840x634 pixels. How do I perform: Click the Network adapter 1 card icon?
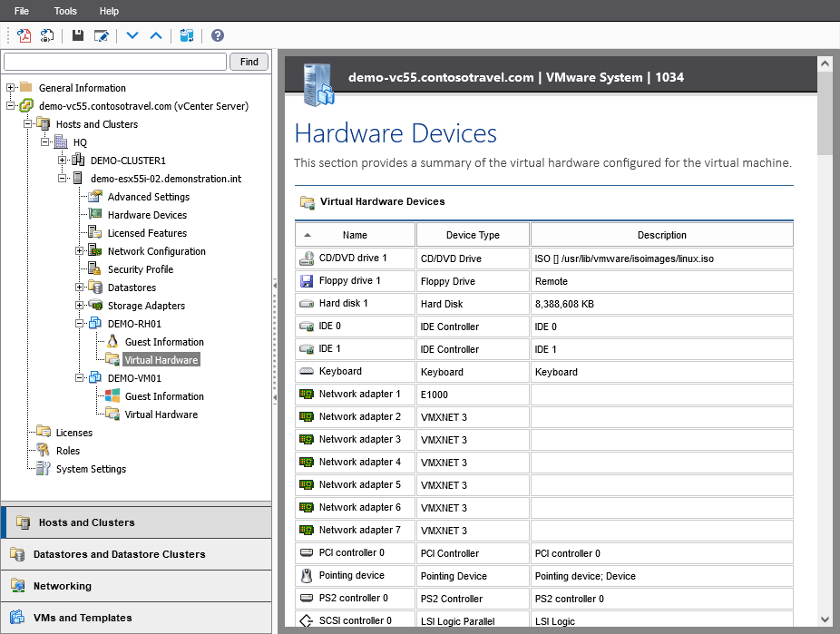pyautogui.click(x=307, y=395)
